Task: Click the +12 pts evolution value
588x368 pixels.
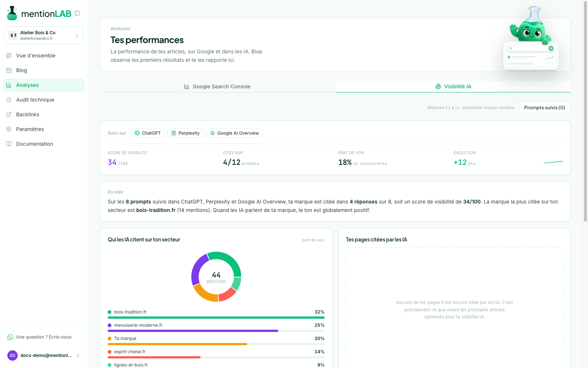Action: coord(460,162)
